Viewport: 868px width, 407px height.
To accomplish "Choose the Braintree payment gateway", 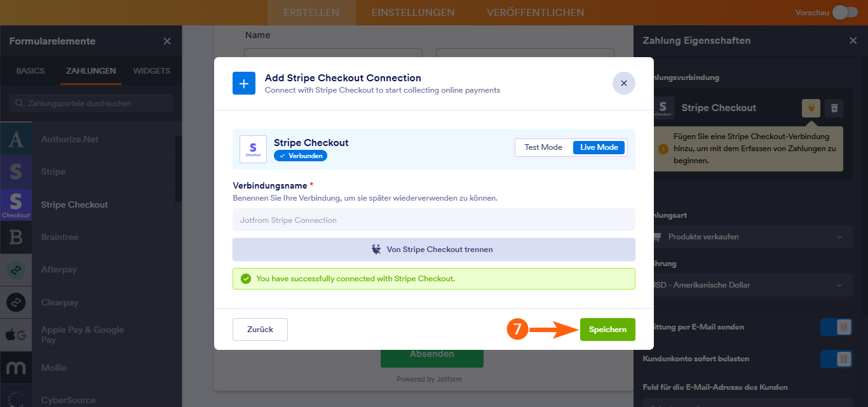I will (60, 237).
